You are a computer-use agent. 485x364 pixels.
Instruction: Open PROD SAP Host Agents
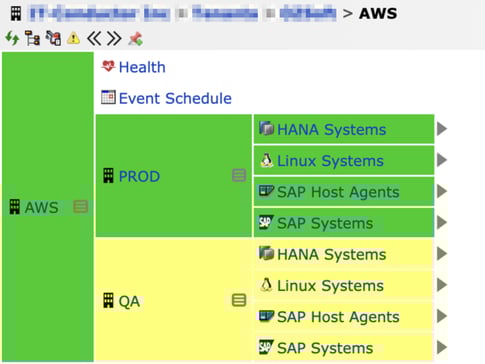point(338,192)
